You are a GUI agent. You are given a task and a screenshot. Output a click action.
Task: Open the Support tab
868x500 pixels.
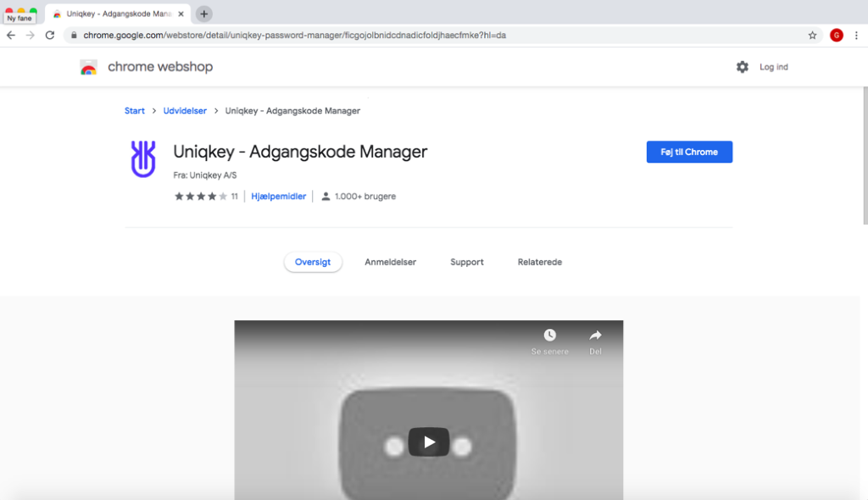[467, 262]
